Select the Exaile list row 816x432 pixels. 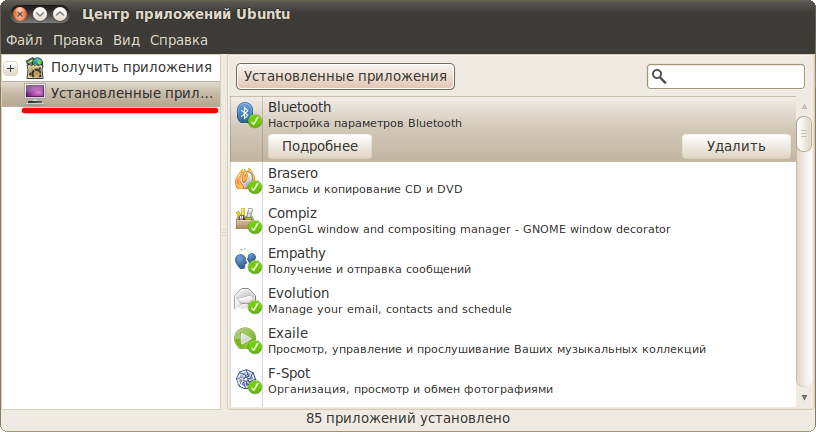513,341
